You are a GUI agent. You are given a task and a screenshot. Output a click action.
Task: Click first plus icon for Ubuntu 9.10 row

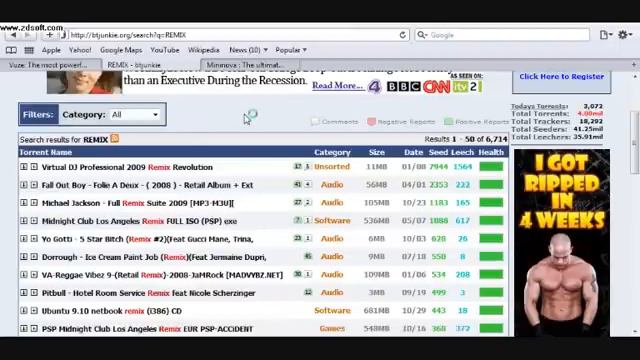pos(24,311)
